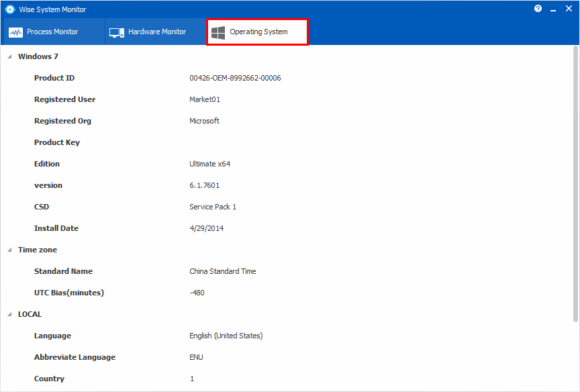
Task: Collapse the LOCAL section
Action: [9, 314]
